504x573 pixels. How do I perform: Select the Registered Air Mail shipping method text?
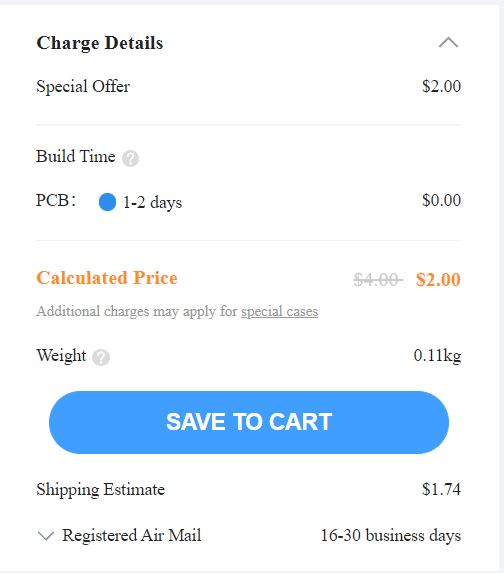click(132, 535)
